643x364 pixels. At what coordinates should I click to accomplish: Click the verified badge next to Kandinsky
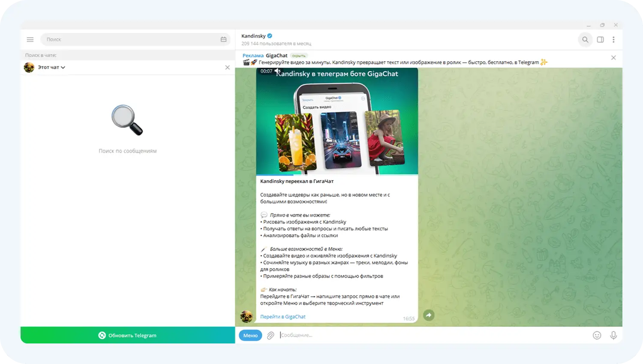click(x=270, y=36)
